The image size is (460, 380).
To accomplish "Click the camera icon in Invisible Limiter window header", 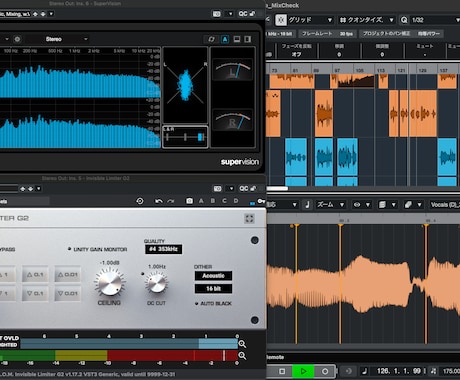I will pos(217,189).
